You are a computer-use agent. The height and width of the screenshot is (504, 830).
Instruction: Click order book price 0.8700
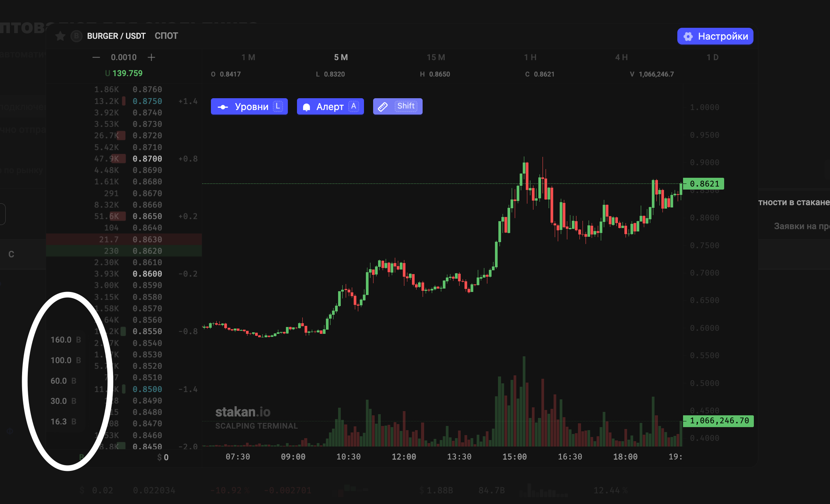pyautogui.click(x=147, y=159)
